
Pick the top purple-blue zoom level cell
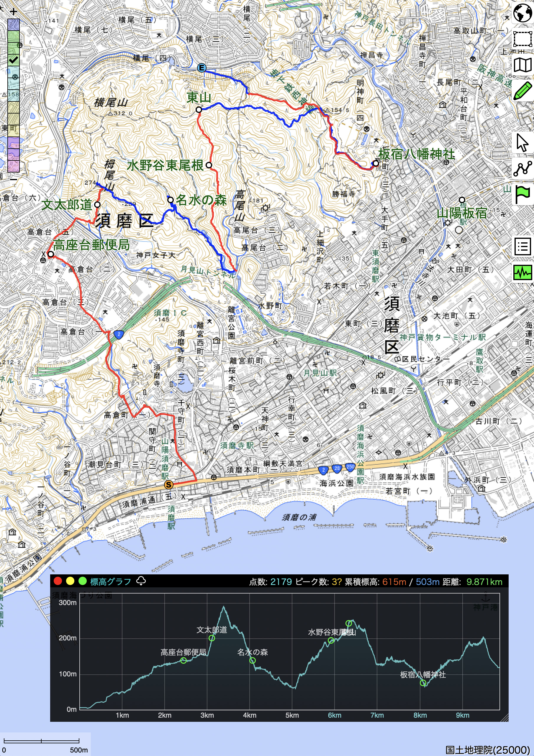pos(14,25)
